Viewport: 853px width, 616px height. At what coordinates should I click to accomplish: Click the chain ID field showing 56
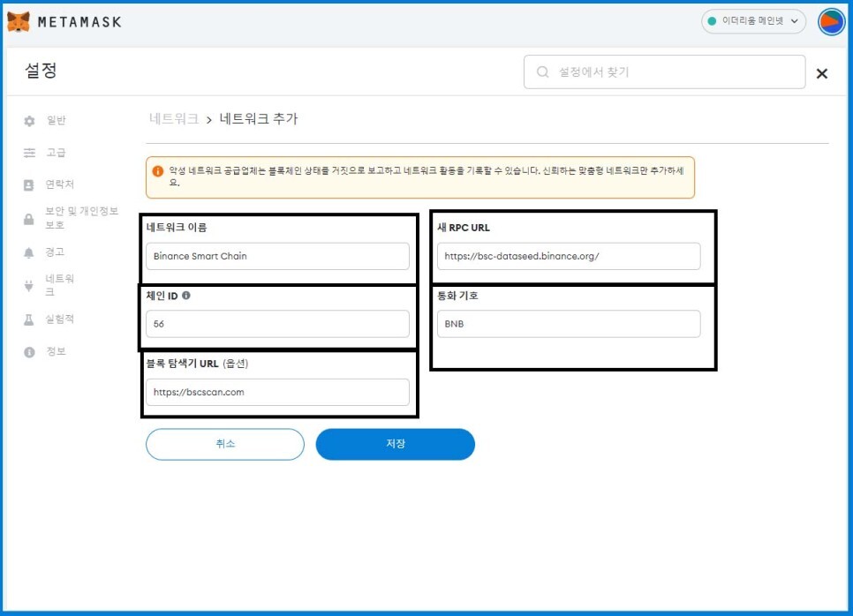click(277, 324)
